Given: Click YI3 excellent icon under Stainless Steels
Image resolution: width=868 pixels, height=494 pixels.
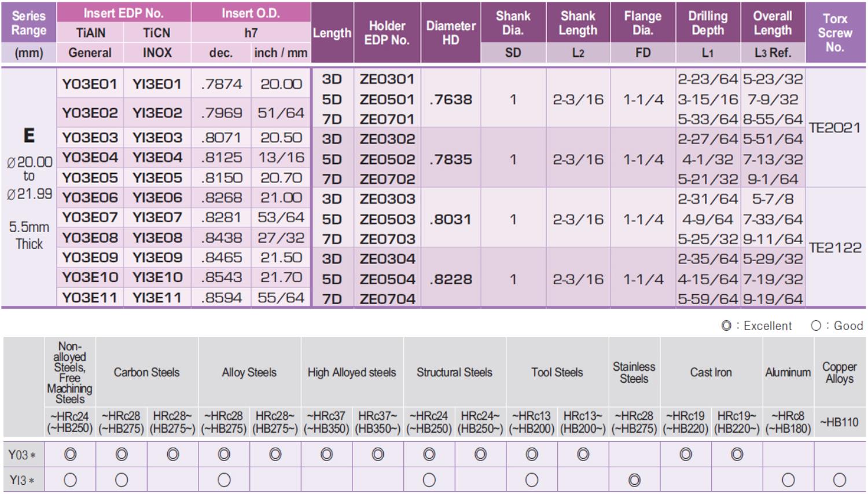Looking at the screenshot, I should [634, 480].
